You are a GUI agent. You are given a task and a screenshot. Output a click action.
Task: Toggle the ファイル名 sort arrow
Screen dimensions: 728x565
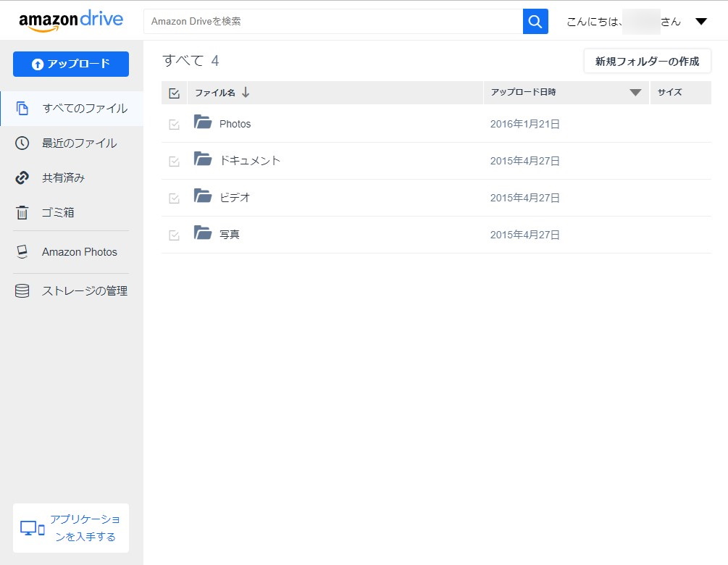pos(248,93)
